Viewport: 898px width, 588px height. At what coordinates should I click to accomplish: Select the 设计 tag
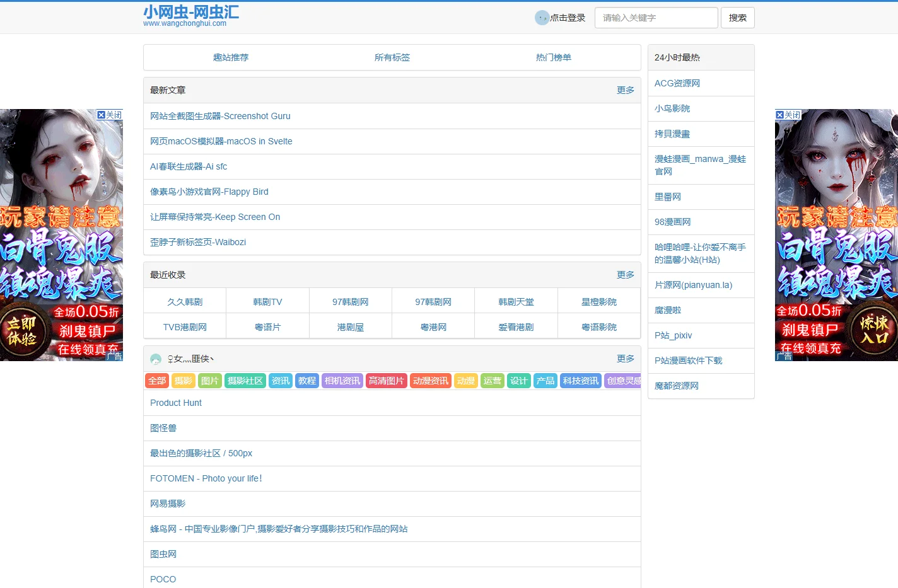pos(519,381)
